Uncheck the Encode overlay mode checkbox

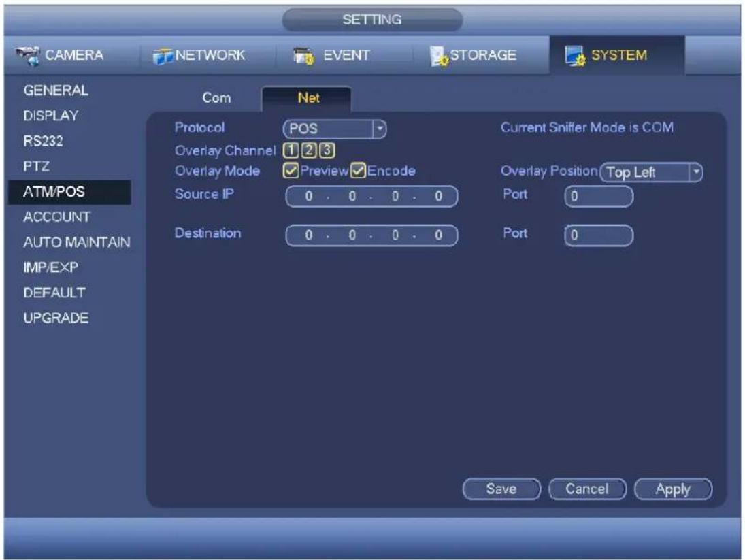(358, 171)
